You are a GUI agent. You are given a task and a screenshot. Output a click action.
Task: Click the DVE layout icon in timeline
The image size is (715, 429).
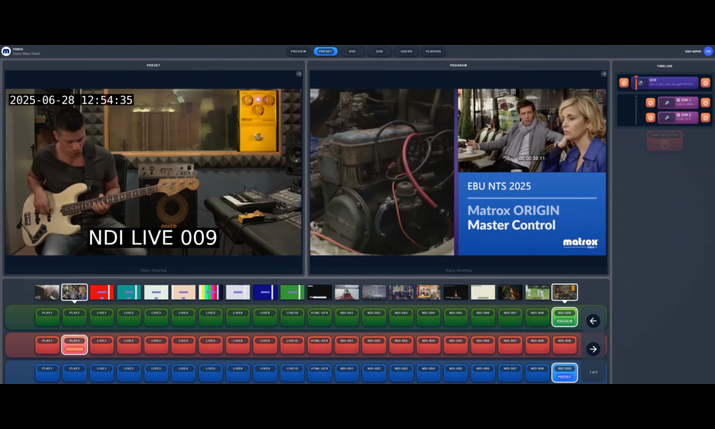click(x=641, y=83)
